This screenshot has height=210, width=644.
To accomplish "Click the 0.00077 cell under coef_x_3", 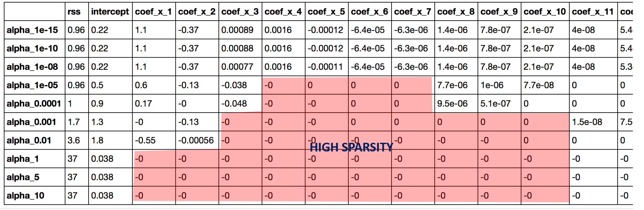I will (x=237, y=67).
